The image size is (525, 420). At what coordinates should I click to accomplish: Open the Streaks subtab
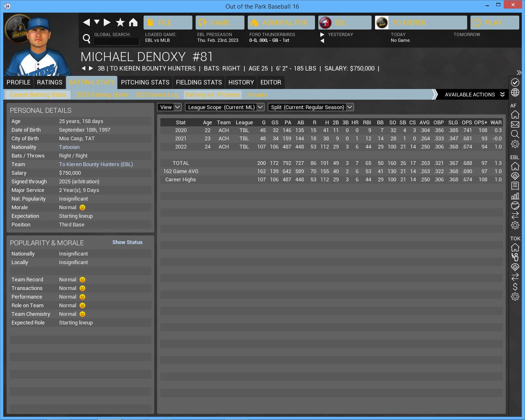click(x=257, y=95)
